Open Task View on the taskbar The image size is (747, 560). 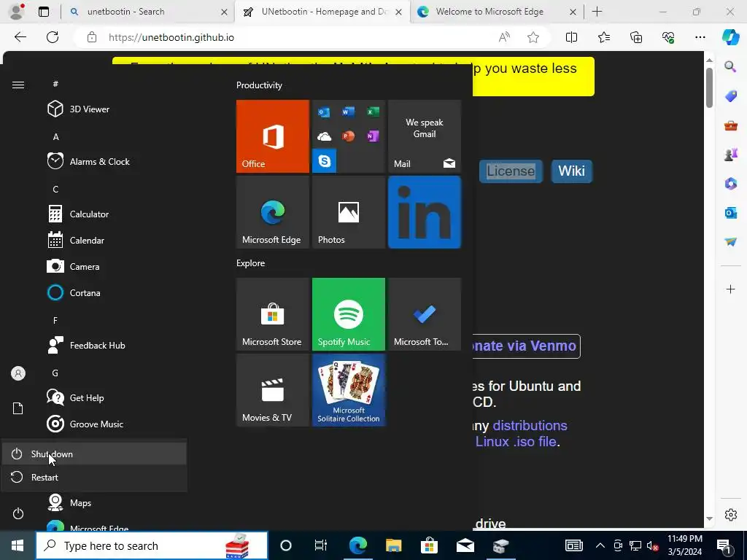pyautogui.click(x=321, y=545)
